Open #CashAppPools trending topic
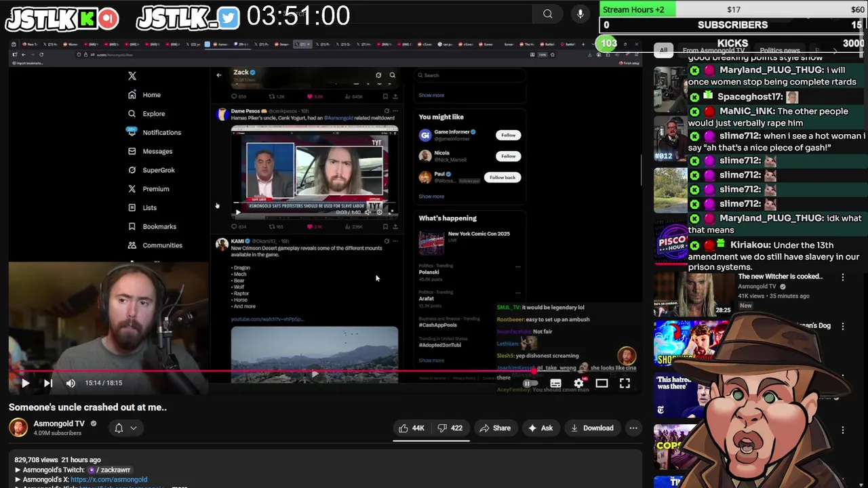868x488 pixels. tap(437, 325)
